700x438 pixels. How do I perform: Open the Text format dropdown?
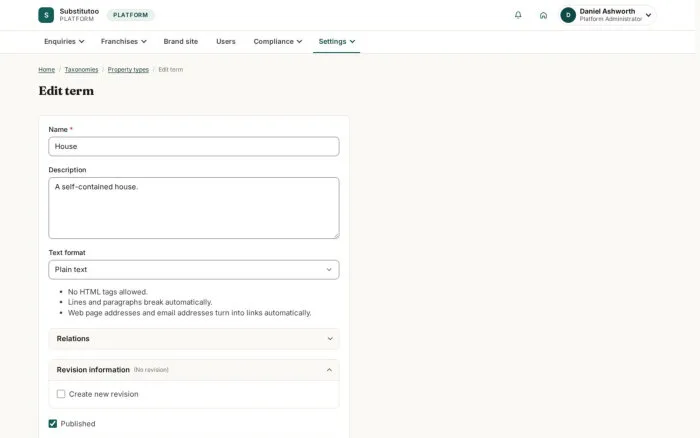click(194, 270)
